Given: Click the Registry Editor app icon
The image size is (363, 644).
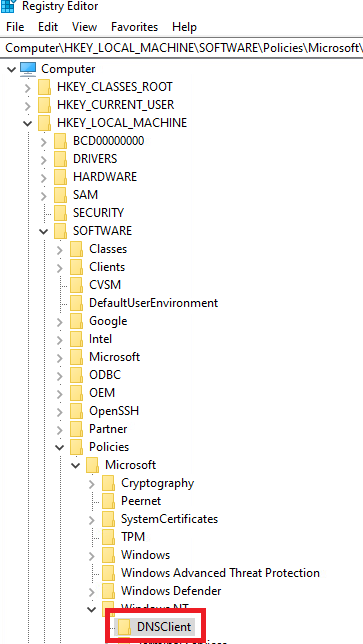Looking at the screenshot, I should click(8, 6).
